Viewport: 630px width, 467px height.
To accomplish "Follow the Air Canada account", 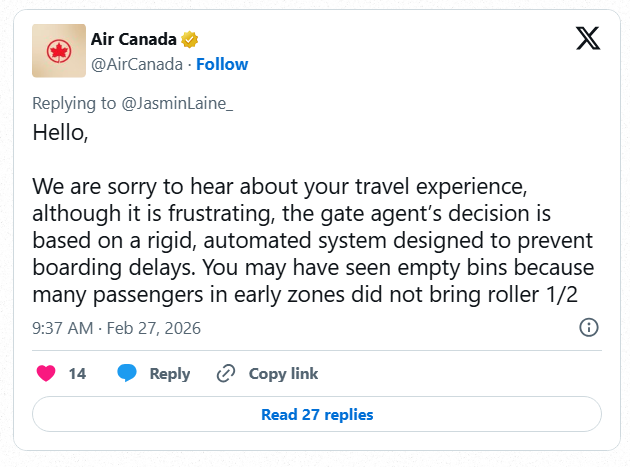I will 222,64.
